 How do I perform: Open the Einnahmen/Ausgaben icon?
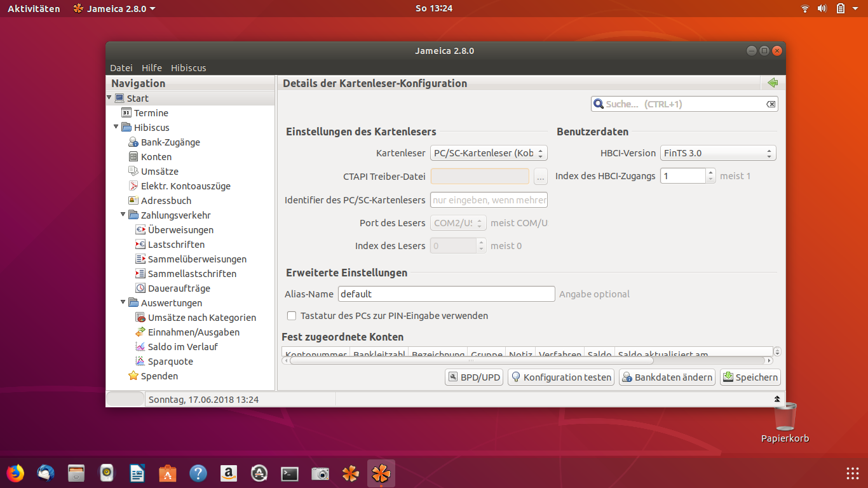pyautogui.click(x=140, y=332)
